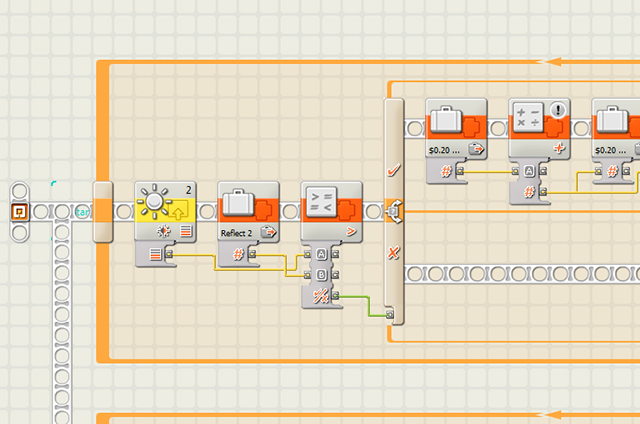Screen dimensions: 640x424
Task: Click the greater-than symbol on Compare block
Action: pos(351,232)
